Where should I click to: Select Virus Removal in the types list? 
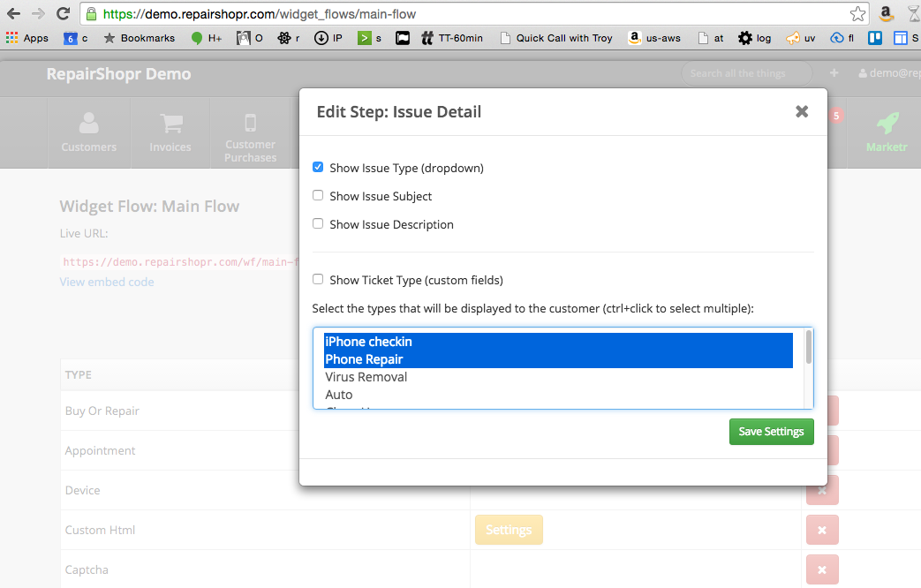[x=366, y=377]
